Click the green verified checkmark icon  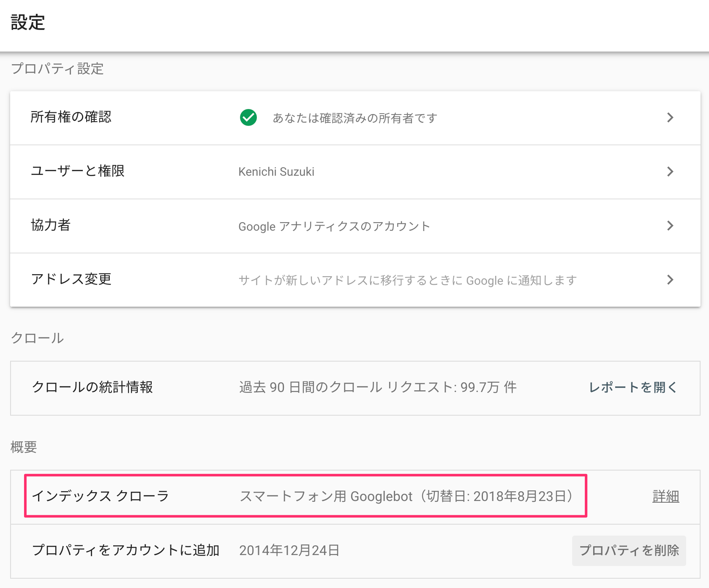[248, 117]
